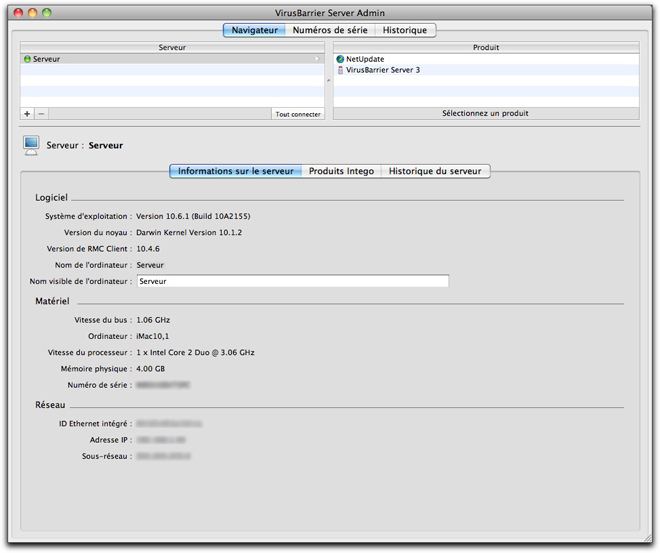Click the Intel Core 2 Duo processor value
The image size is (660, 553).
(195, 353)
